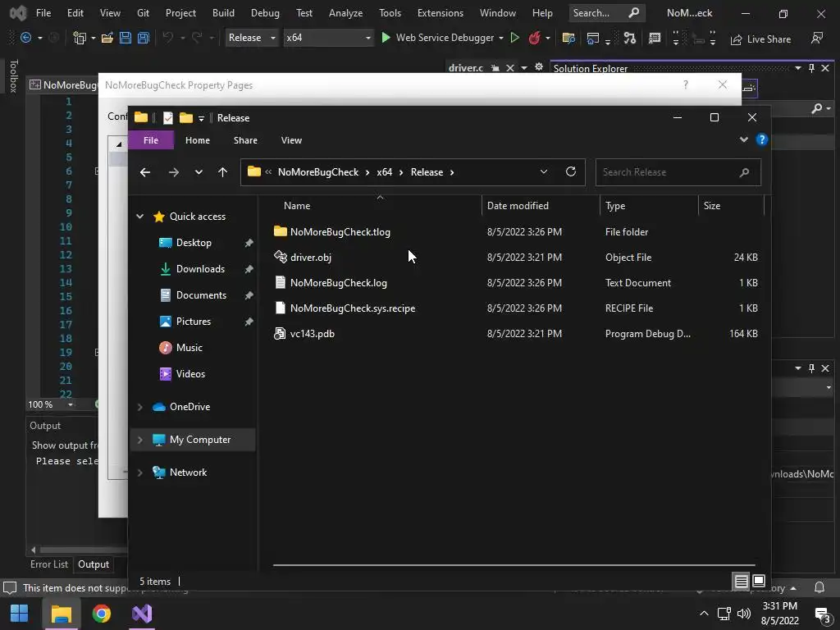Viewport: 840px width, 630px height.
Task: Click Explorer Help question mark icon
Action: (x=762, y=139)
